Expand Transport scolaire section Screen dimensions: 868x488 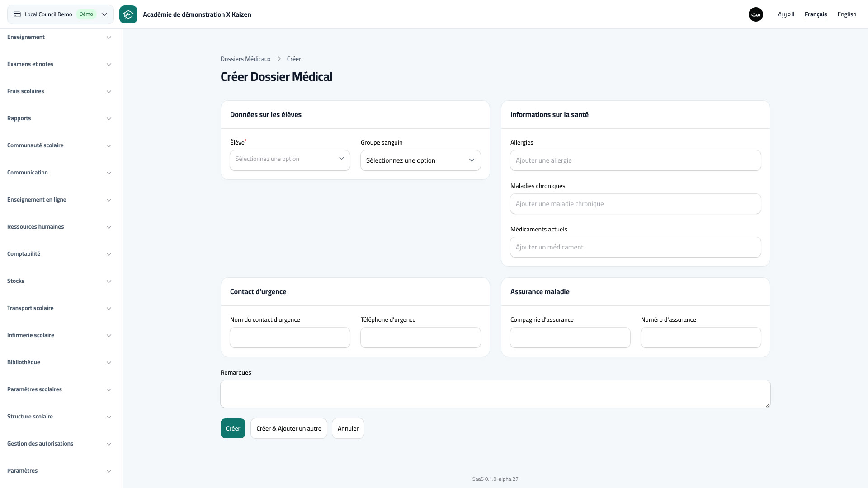pyautogui.click(x=59, y=308)
